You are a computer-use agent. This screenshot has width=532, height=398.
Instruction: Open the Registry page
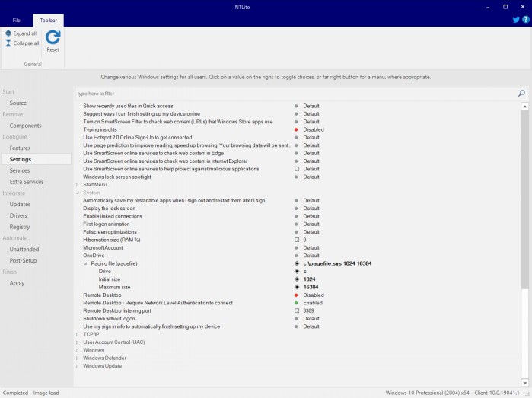tap(20, 227)
